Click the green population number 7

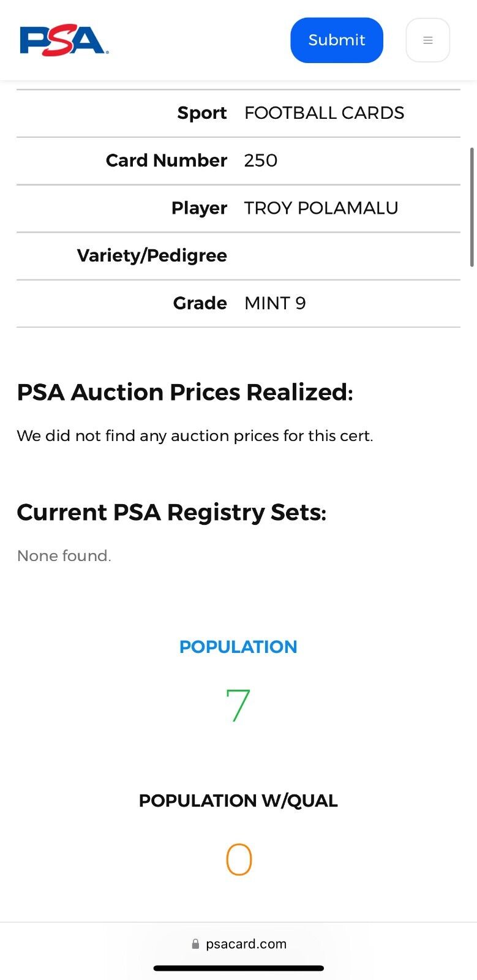pyautogui.click(x=238, y=706)
